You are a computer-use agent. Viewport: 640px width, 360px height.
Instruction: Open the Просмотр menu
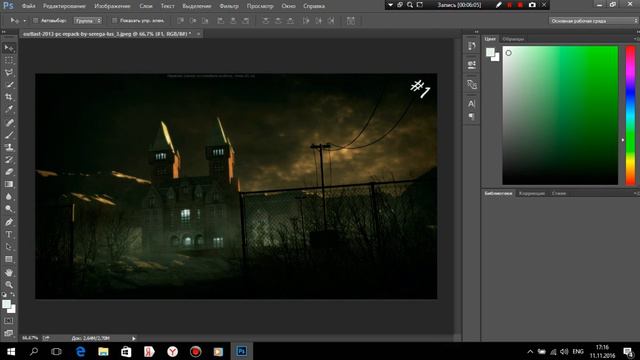[260, 6]
